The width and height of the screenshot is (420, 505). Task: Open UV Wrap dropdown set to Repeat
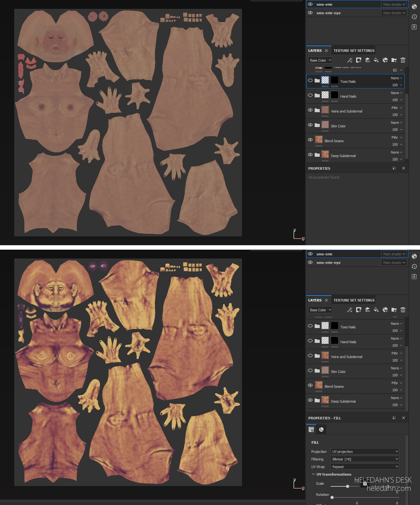[x=365, y=466]
